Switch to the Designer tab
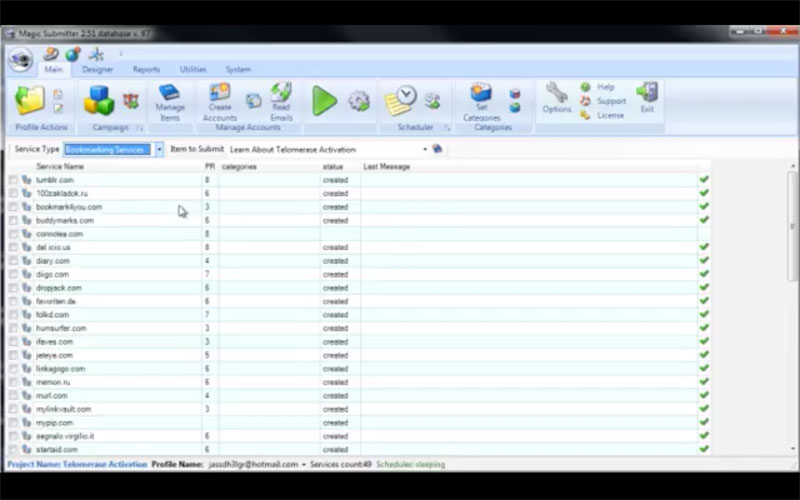The height and width of the screenshot is (500, 800). (x=97, y=69)
